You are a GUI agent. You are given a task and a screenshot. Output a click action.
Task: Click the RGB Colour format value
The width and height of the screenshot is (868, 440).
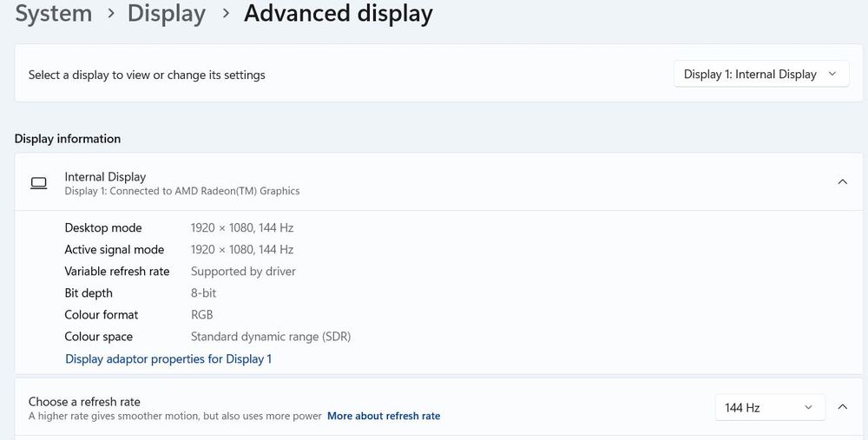[201, 314]
